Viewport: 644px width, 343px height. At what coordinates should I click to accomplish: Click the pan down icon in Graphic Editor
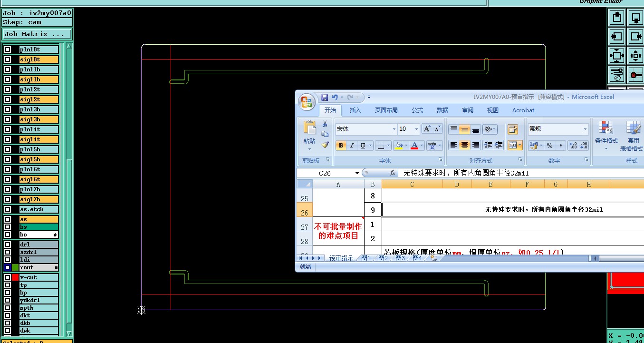pyautogui.click(x=635, y=18)
